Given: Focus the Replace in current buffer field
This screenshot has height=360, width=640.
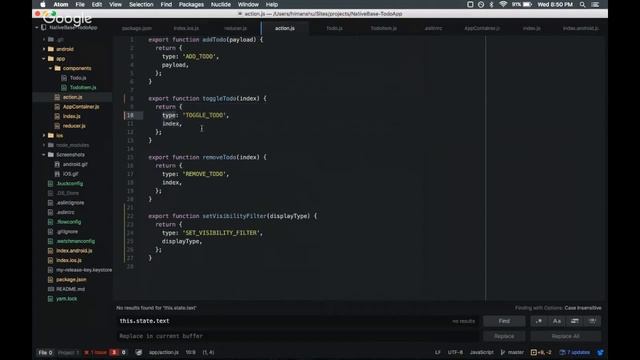Looking at the screenshot, I should [297, 336].
